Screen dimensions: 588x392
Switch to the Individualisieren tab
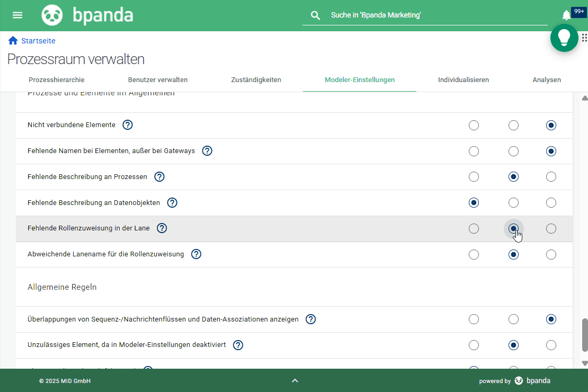pos(464,80)
